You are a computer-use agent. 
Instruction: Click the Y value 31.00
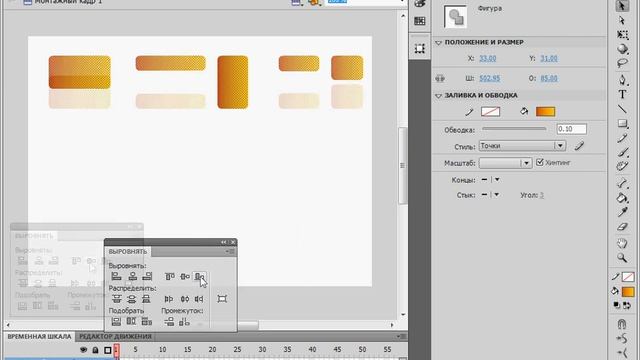tap(549, 58)
